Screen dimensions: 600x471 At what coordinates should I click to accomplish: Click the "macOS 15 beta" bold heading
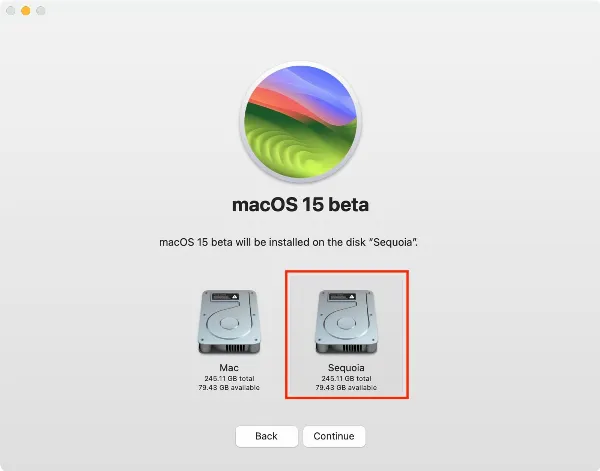point(300,206)
